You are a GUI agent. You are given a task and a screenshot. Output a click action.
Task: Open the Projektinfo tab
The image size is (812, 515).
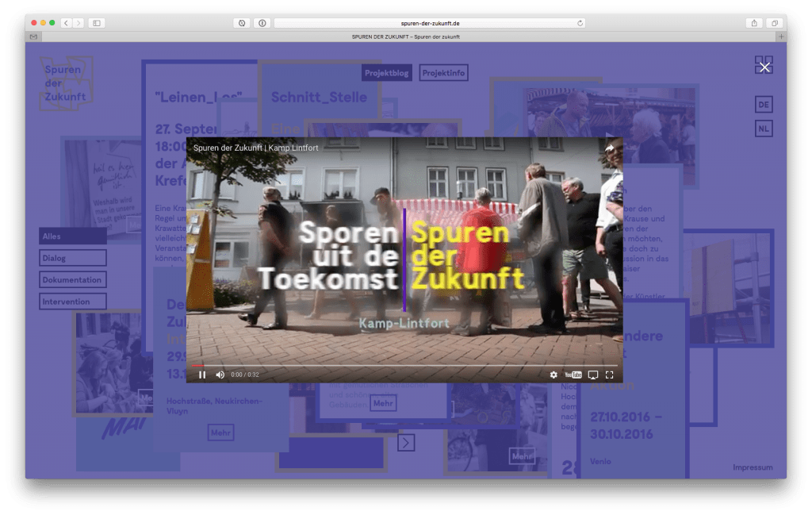click(x=443, y=73)
